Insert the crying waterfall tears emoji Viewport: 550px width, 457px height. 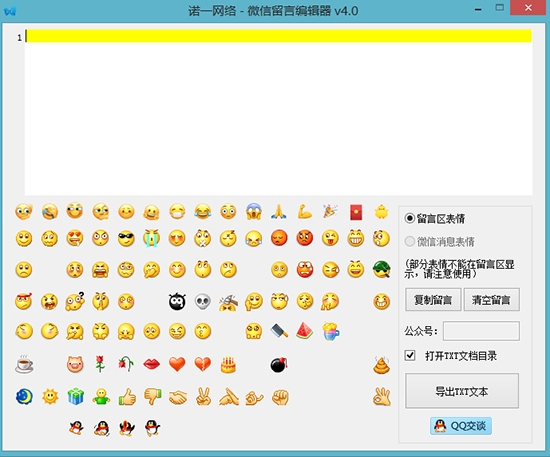click(x=152, y=238)
